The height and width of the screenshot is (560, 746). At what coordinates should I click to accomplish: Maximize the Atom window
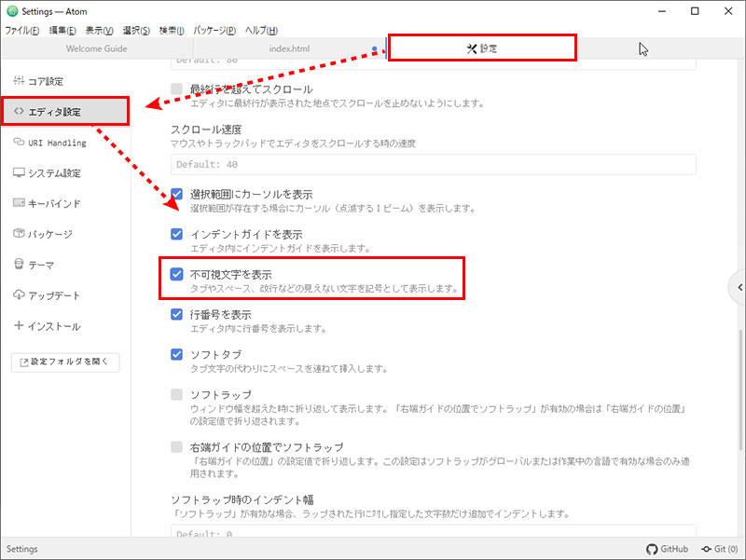click(695, 11)
